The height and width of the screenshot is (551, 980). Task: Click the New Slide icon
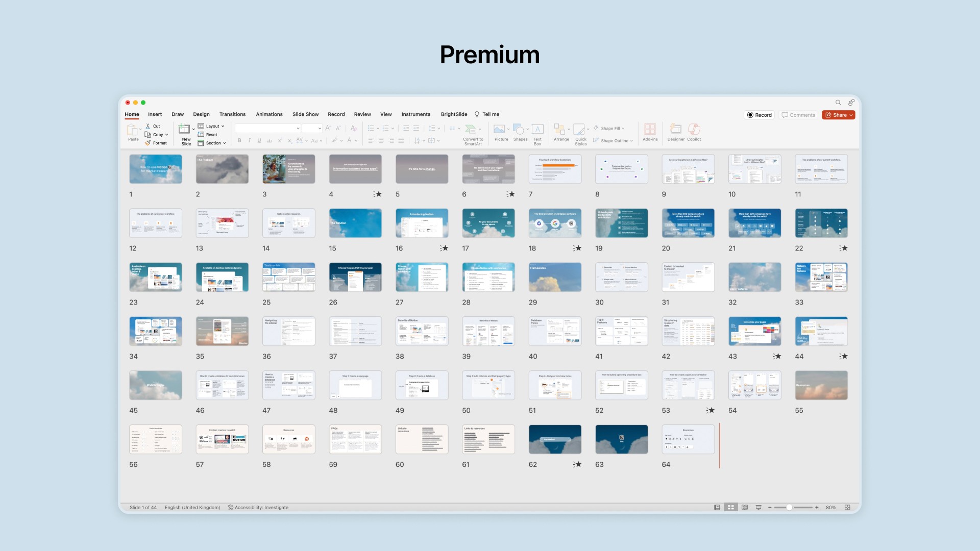tap(184, 130)
